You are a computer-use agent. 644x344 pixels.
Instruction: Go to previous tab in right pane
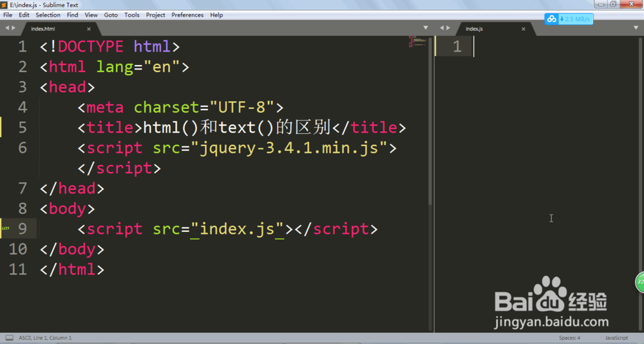[x=442, y=28]
